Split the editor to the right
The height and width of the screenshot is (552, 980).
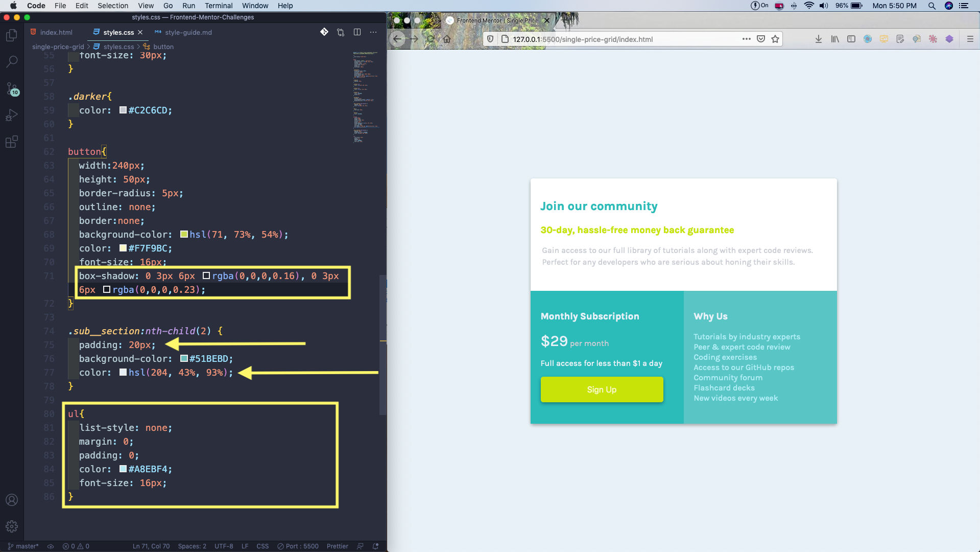(357, 32)
